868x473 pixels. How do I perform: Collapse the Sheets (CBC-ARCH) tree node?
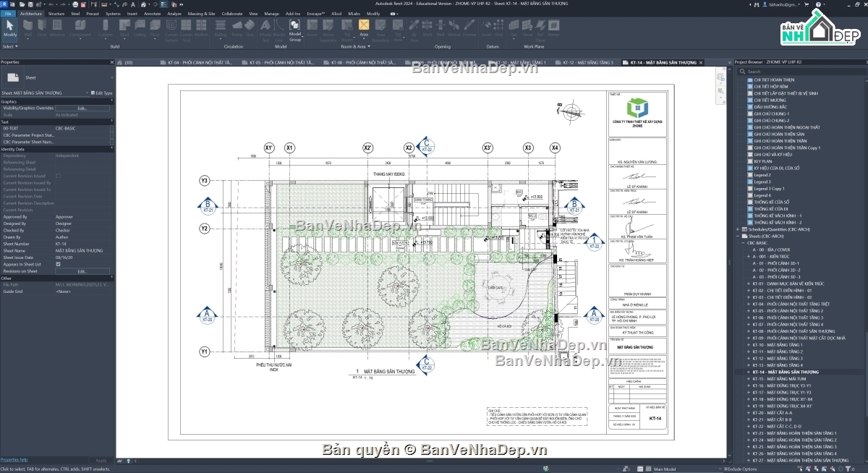pos(739,236)
